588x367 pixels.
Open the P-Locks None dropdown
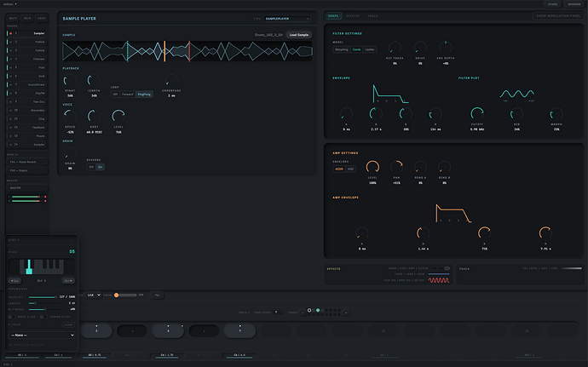(x=42, y=335)
